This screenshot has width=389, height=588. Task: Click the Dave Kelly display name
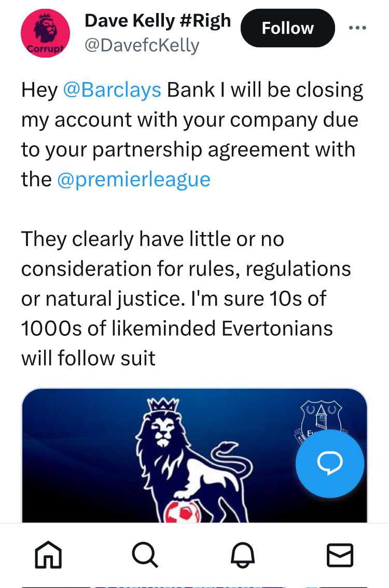click(158, 21)
